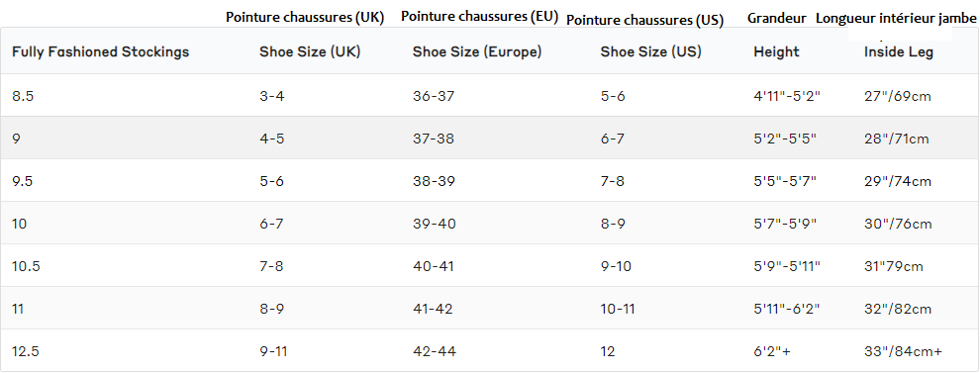The image size is (980, 373).
Task: Select stocking size 12.5 cell
Action: 25,351
